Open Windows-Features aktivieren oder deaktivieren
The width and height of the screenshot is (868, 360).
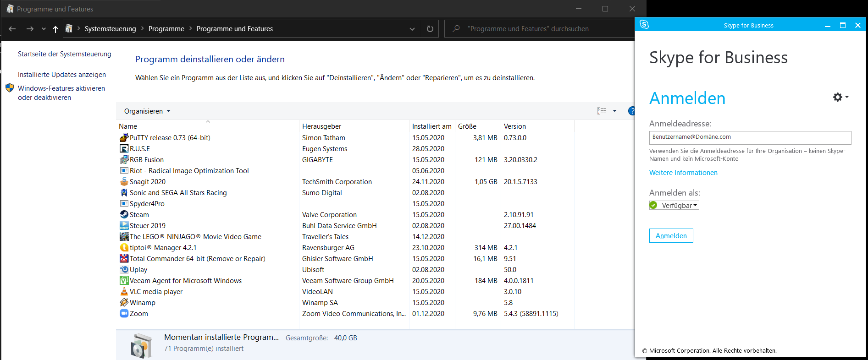61,93
